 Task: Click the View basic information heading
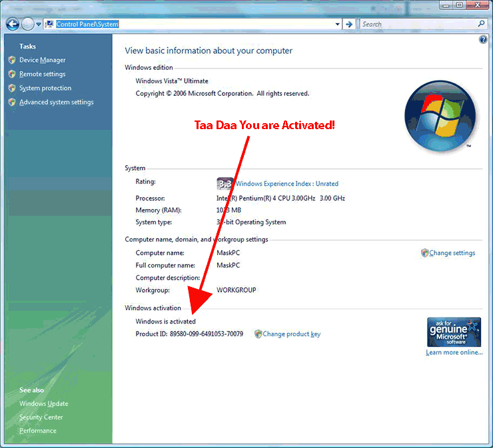209,51
